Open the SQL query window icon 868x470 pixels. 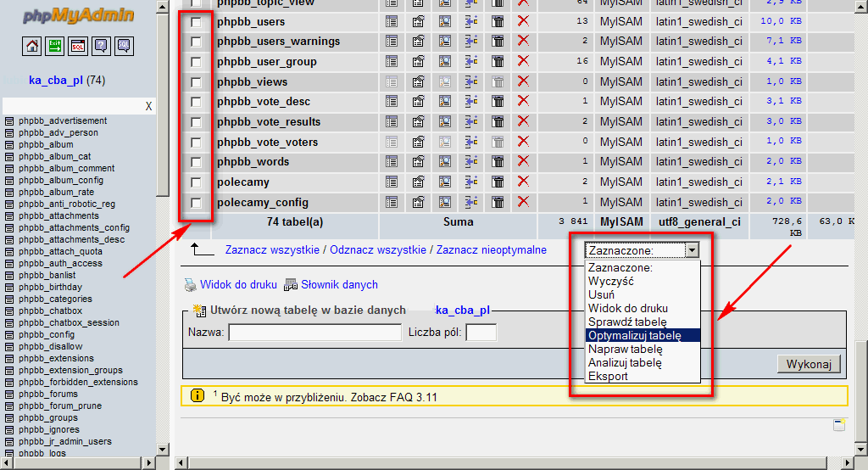coord(78,46)
